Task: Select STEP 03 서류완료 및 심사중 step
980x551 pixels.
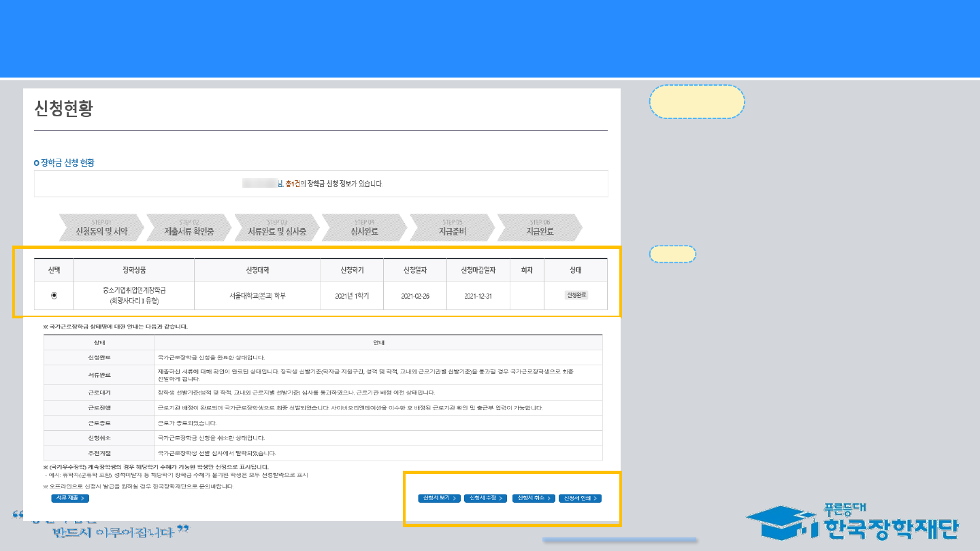Action: 277,227
